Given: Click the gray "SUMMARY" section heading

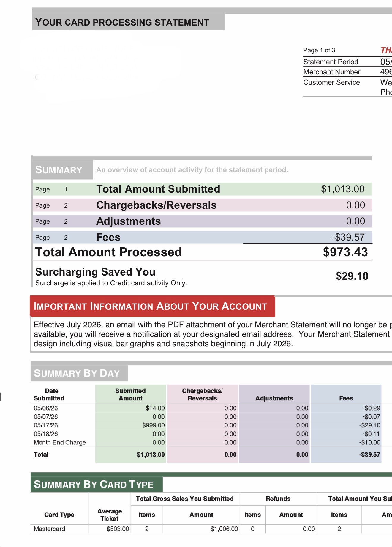Looking at the screenshot, I should click(x=59, y=170).
